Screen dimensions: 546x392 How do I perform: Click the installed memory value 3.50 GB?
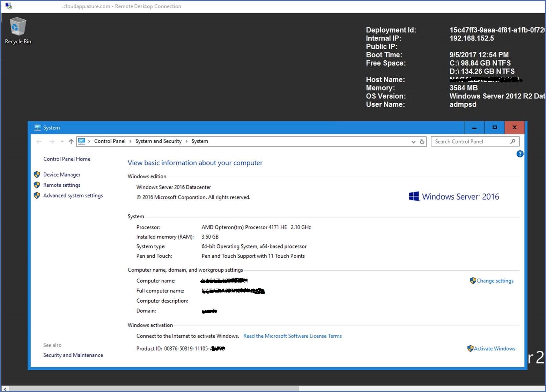pyautogui.click(x=210, y=237)
